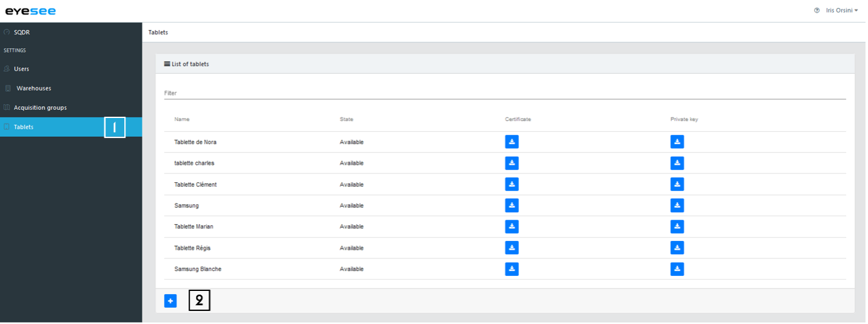Viewport: 868px width, 324px height.
Task: Click Available state of Samsung Blanche
Action: tap(352, 269)
